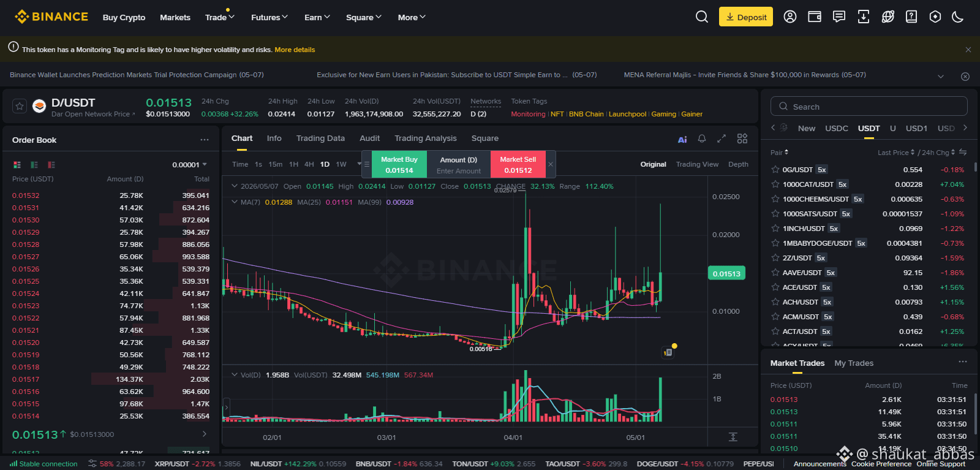The width and height of the screenshot is (980, 470).
Task: Select the 1W chart interval
Action: (x=341, y=164)
